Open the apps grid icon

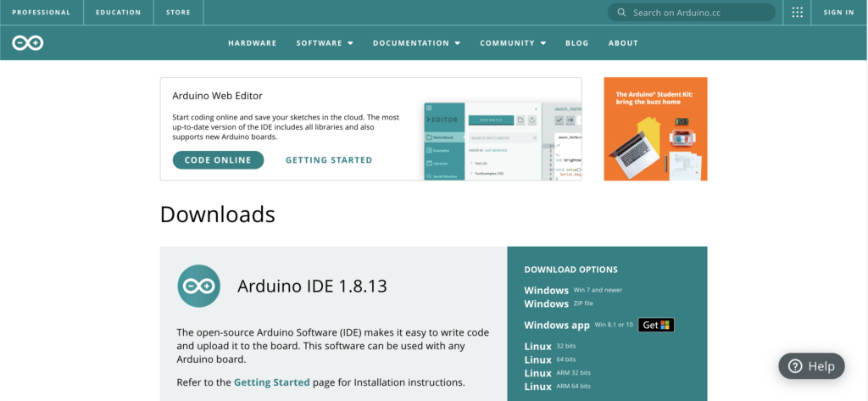797,13
